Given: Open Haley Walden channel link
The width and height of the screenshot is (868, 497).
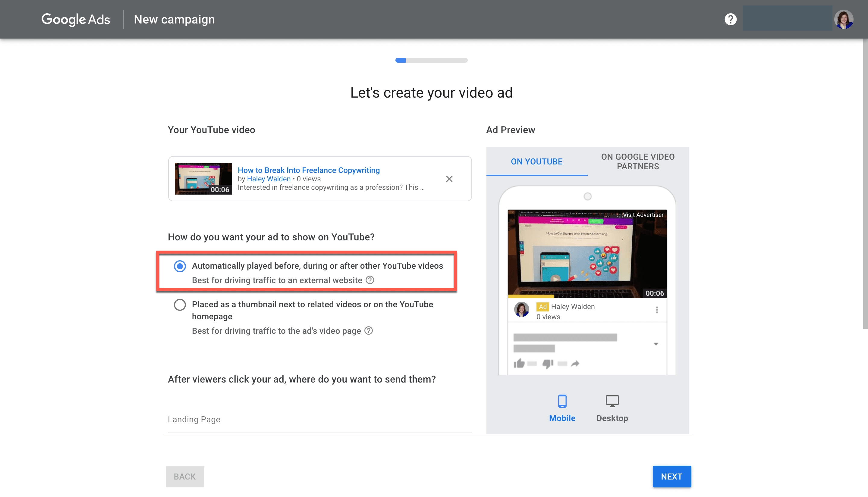Looking at the screenshot, I should [x=269, y=179].
